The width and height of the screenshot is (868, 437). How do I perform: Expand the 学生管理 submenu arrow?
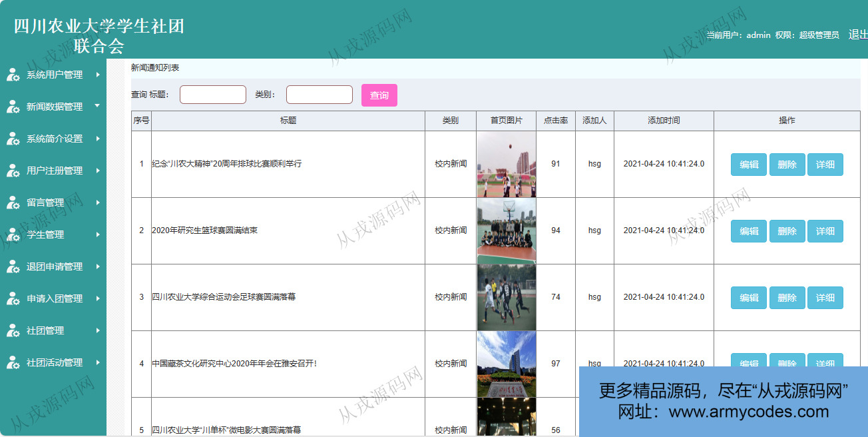98,234
